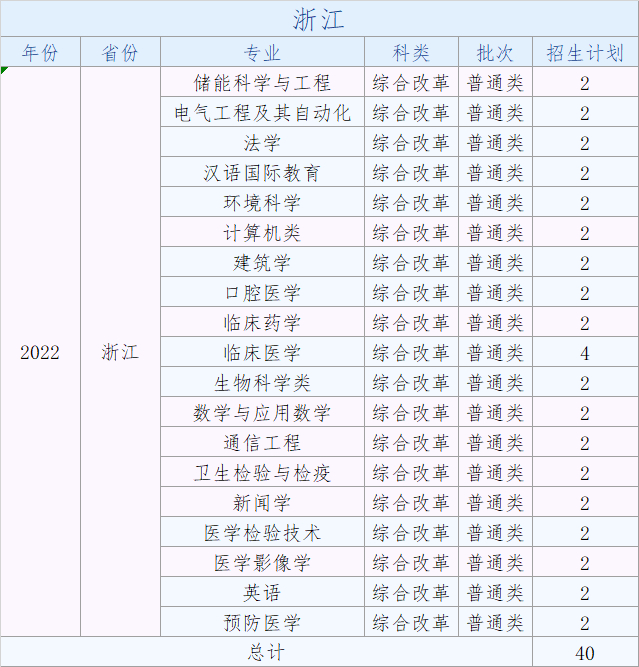The image size is (639, 667).
Task: Click the 专业 column header
Action: click(262, 53)
